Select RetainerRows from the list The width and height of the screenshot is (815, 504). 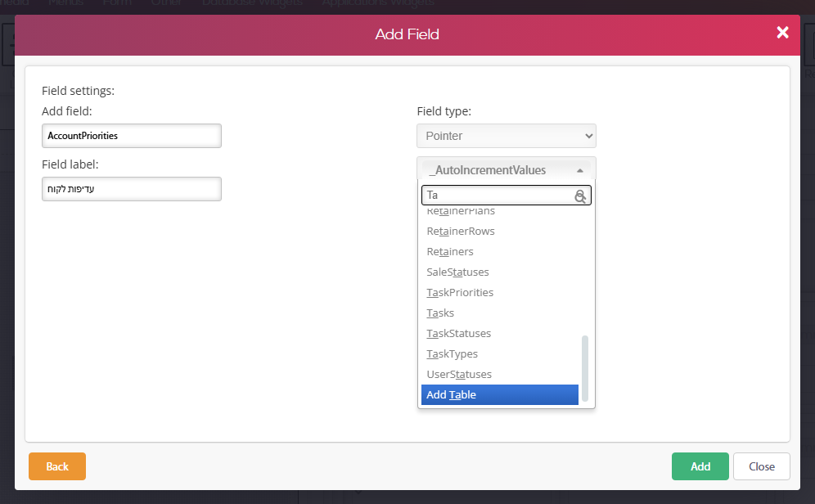coord(499,232)
